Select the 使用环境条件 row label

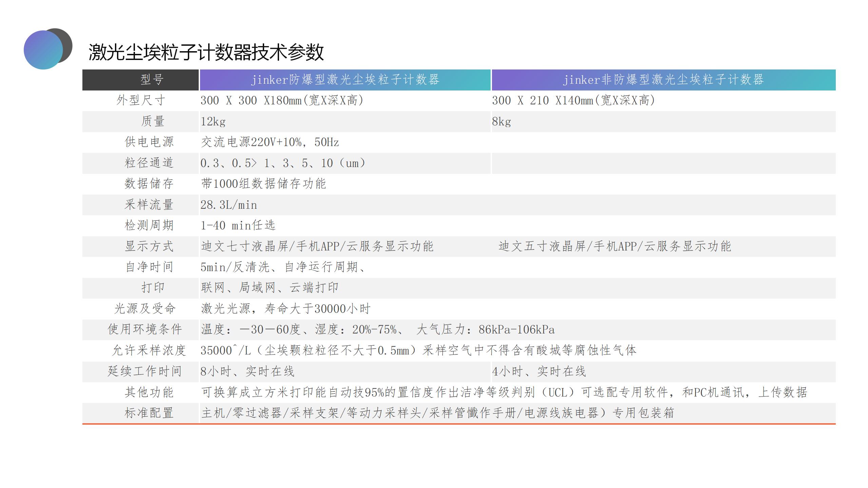click(x=145, y=329)
